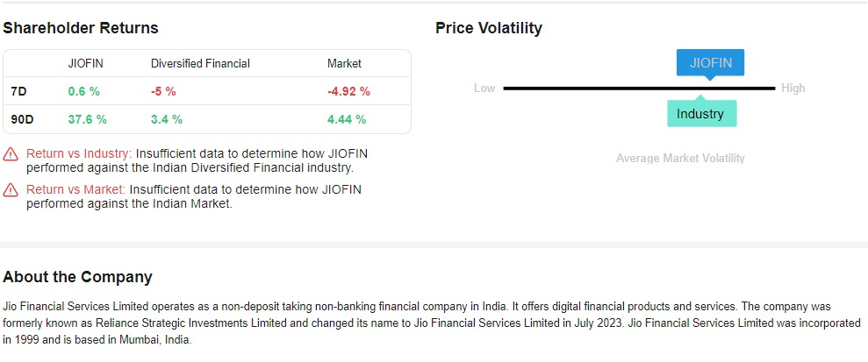Viewport: 868px width, 362px height.
Task: Click the black Price Volatility slider bar
Action: 639,89
